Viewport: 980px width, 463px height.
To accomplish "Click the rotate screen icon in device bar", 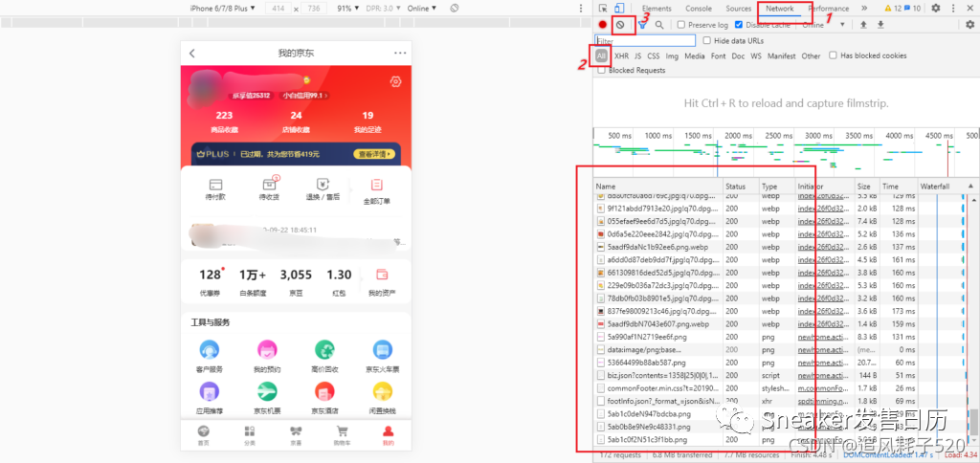I will click(x=455, y=8).
